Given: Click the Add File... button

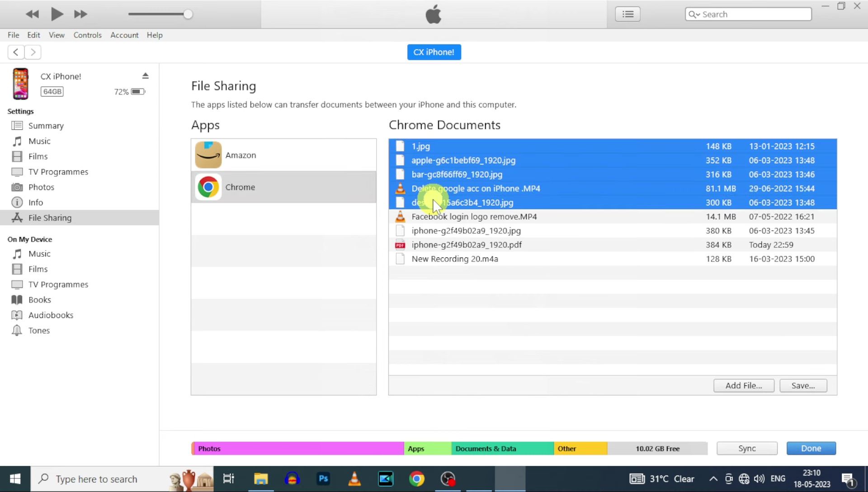Looking at the screenshot, I should [744, 385].
